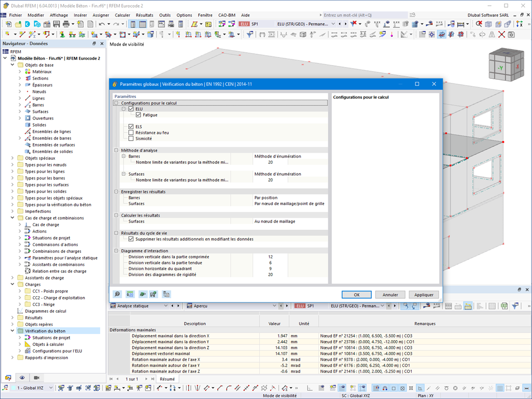This screenshot has width=532, height=399.
Task: Click the keyword search field 'Entrez un mot-clé'
Action: click(x=365, y=15)
